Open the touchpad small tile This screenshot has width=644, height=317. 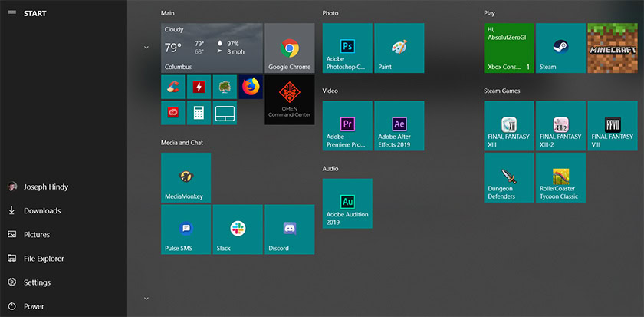click(225, 113)
